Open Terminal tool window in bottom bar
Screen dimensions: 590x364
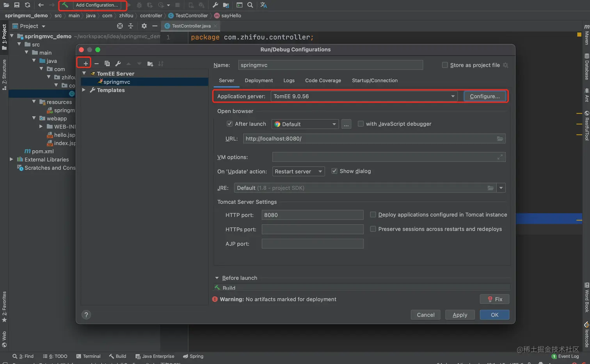tap(89, 356)
